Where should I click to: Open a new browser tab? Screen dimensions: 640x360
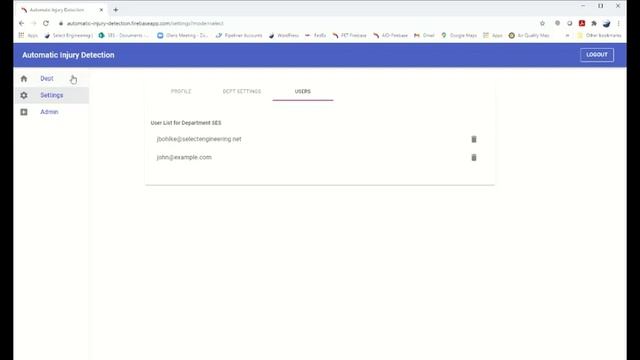[x=116, y=9]
